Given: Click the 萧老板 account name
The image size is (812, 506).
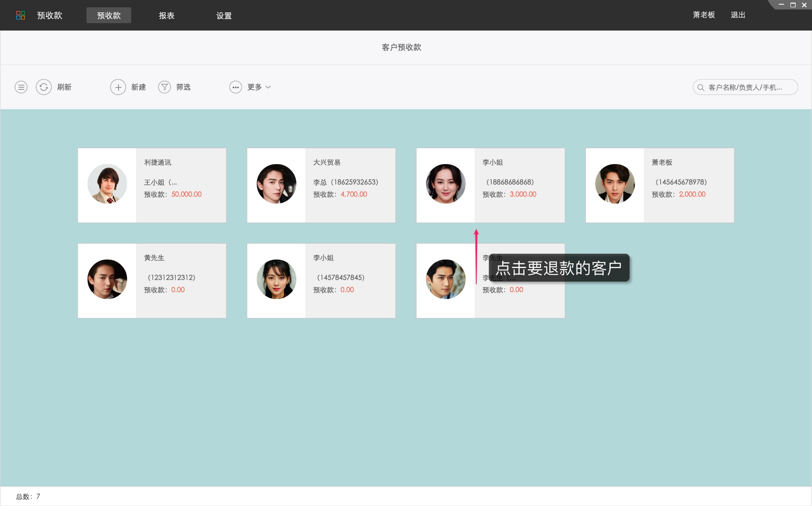Looking at the screenshot, I should click(703, 15).
